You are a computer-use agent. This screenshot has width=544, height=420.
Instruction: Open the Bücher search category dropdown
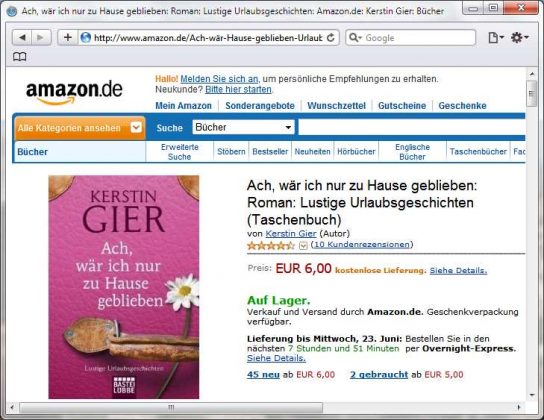[x=244, y=127]
